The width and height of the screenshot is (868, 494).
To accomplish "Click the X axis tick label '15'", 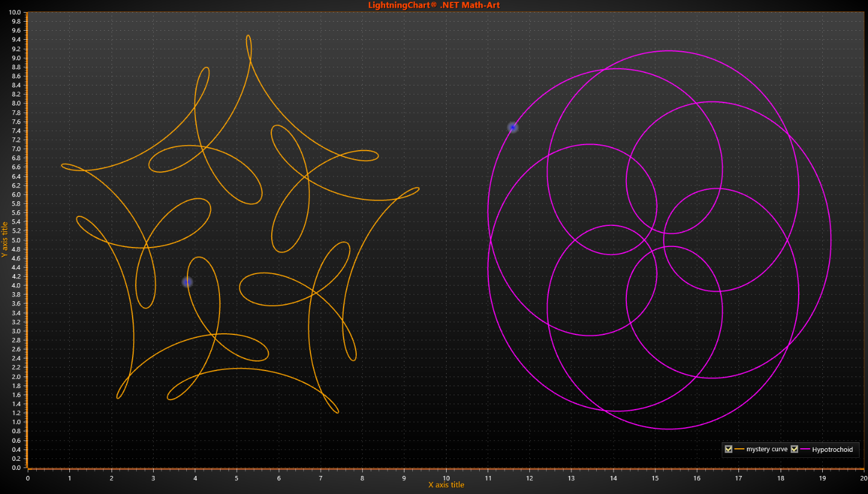I will click(x=655, y=478).
